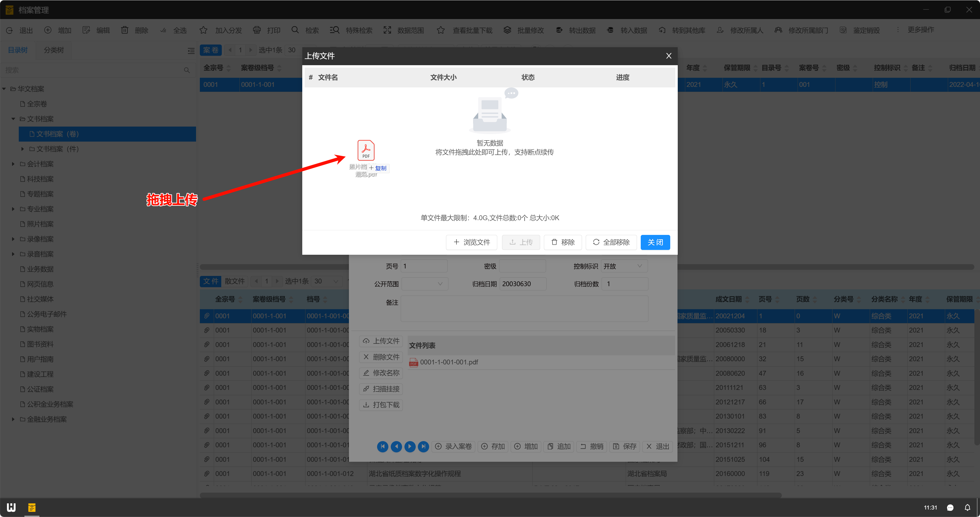Switch to the 散文件 tab
This screenshot has width=980, height=517.
tap(234, 281)
